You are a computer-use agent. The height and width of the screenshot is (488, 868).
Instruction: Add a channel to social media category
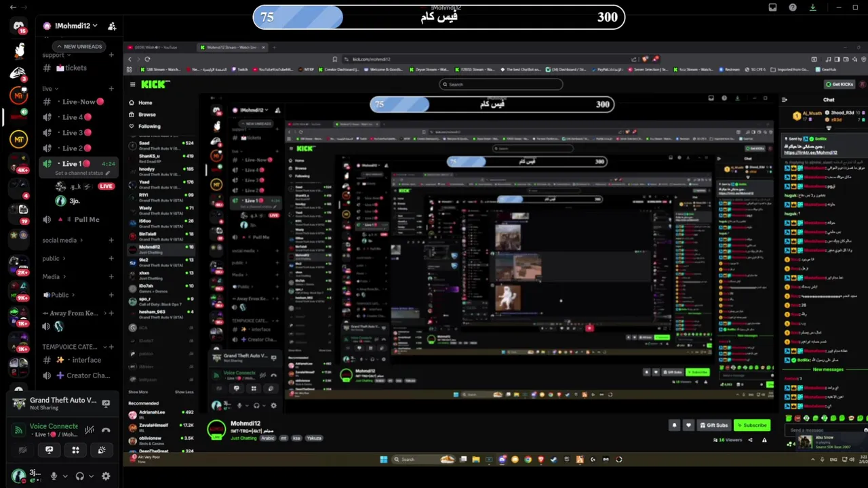111,240
